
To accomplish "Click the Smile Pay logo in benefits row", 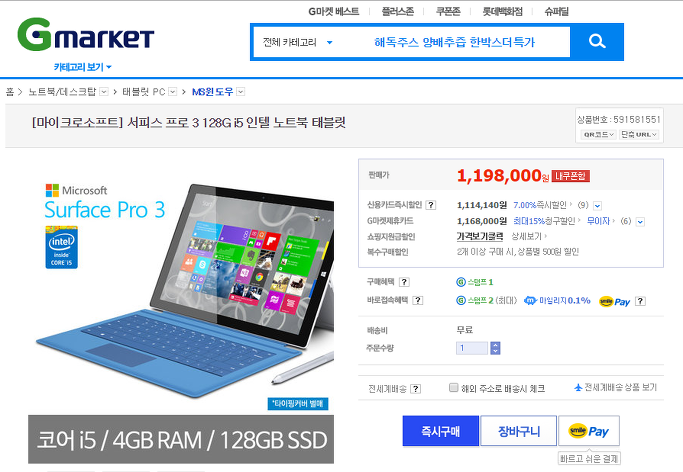I will pyautogui.click(x=614, y=301).
